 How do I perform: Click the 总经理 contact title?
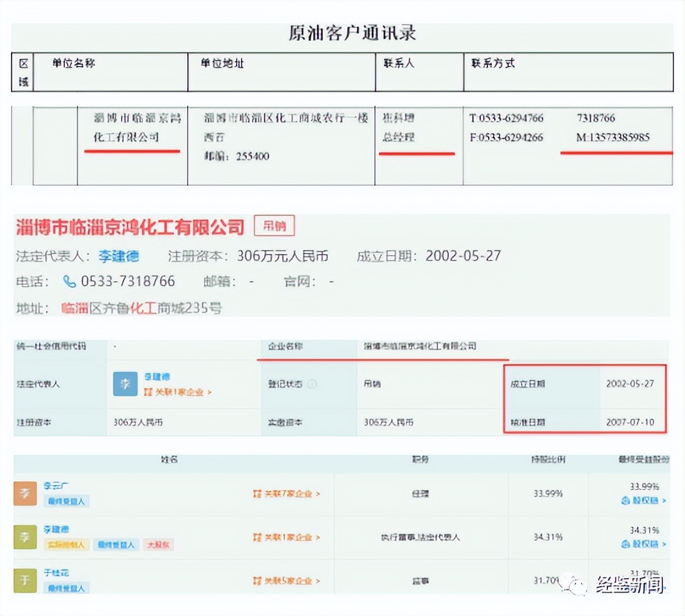pos(398,137)
